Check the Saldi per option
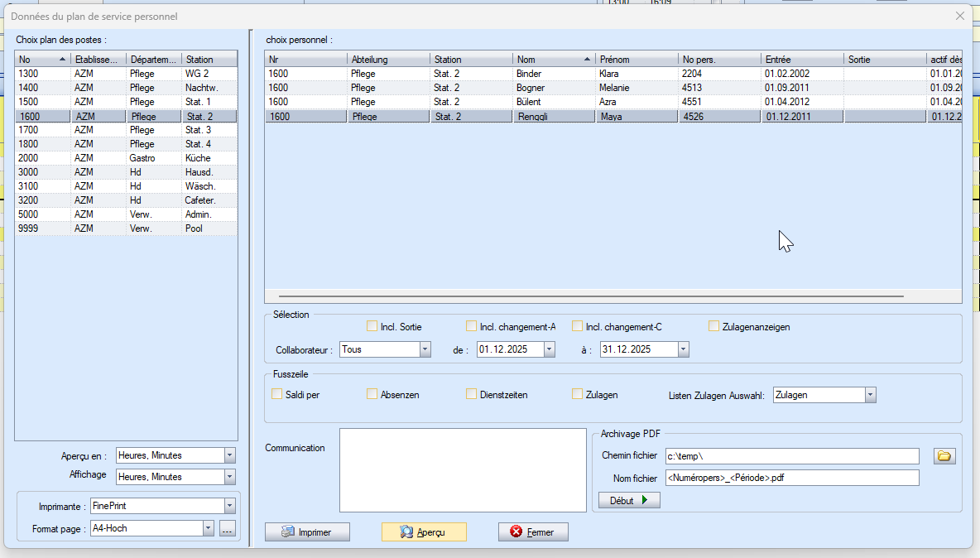The width and height of the screenshot is (980, 558). 277,394
